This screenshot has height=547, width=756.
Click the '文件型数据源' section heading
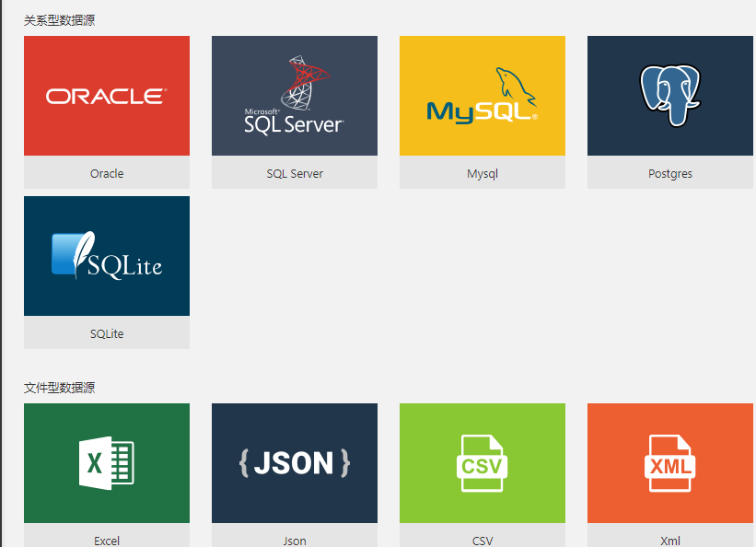coord(59,388)
